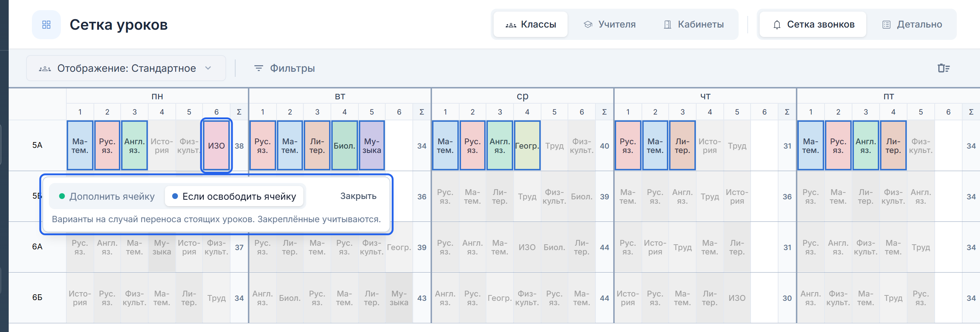Select the Детально view
This screenshot has width=980, height=332.
(912, 24)
